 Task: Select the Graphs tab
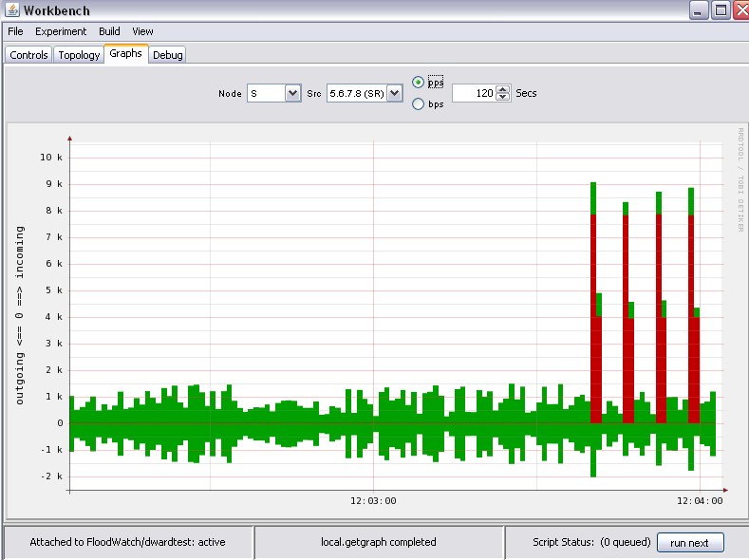tap(125, 54)
